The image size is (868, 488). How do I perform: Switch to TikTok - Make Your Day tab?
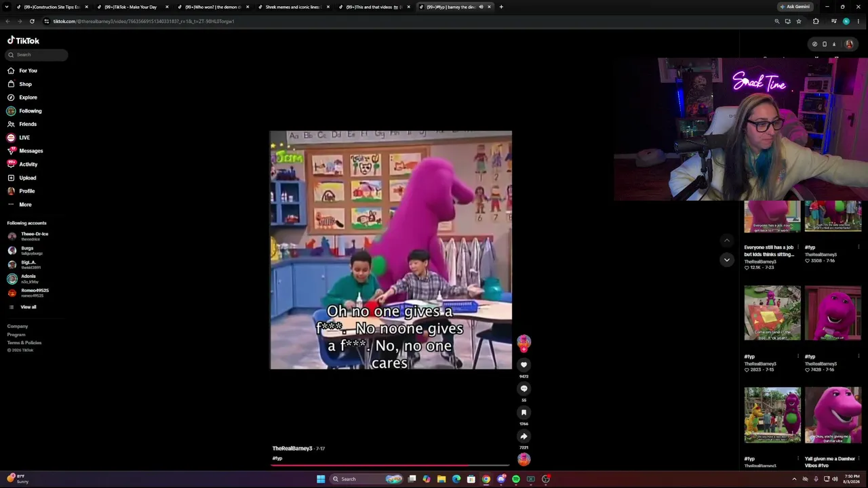(132, 7)
